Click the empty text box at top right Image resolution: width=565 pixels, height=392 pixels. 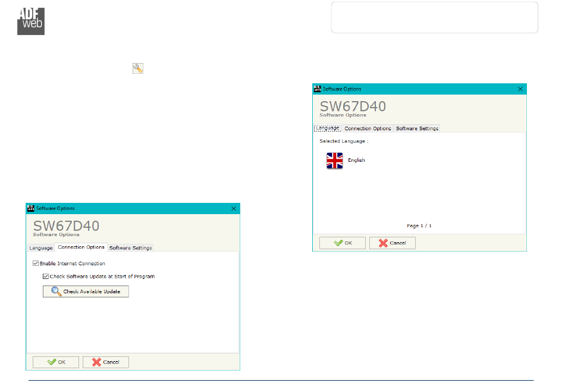pos(435,17)
